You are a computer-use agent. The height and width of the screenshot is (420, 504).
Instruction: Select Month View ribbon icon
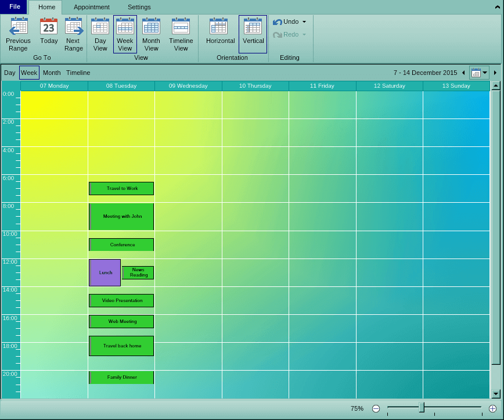(x=151, y=27)
